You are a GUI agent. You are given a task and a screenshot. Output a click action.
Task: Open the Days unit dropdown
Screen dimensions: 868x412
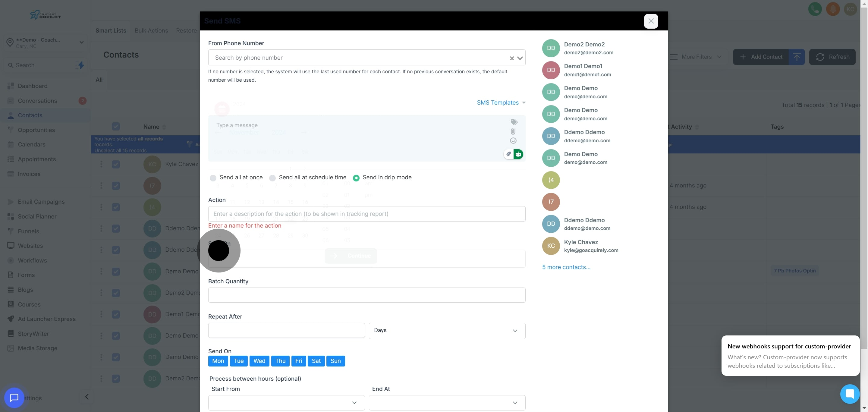pyautogui.click(x=447, y=331)
